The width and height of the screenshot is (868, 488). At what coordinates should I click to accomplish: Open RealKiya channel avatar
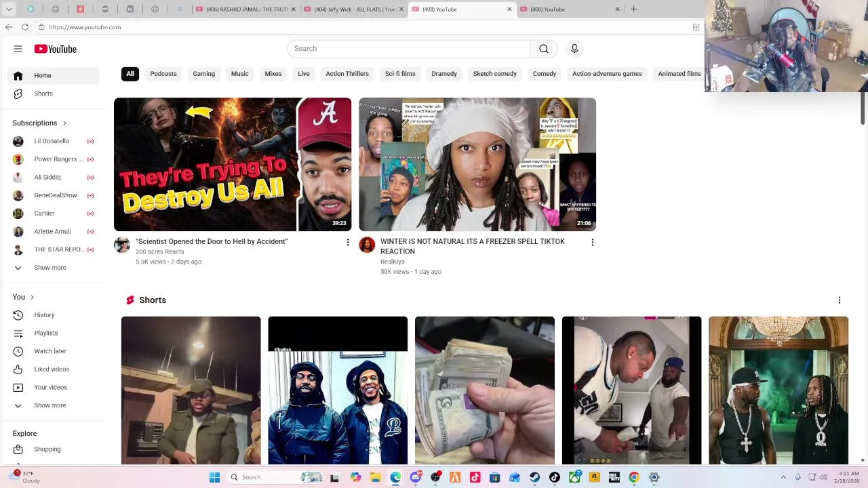(367, 245)
